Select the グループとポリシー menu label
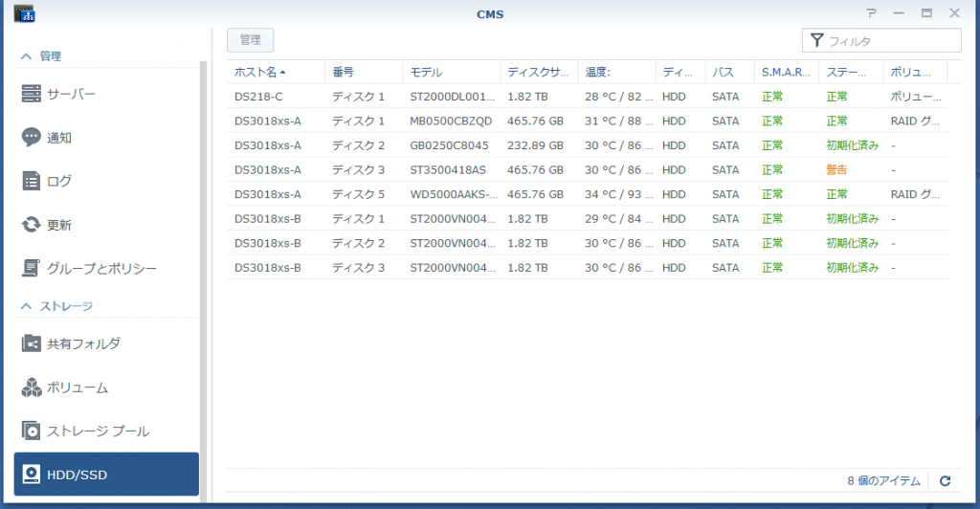Image resolution: width=980 pixels, height=509 pixels. click(x=101, y=269)
